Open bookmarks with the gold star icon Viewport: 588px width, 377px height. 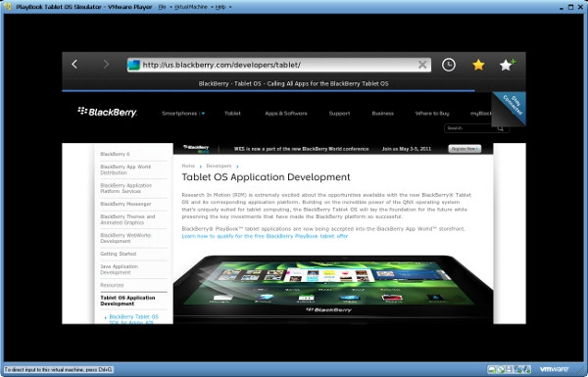click(x=478, y=65)
